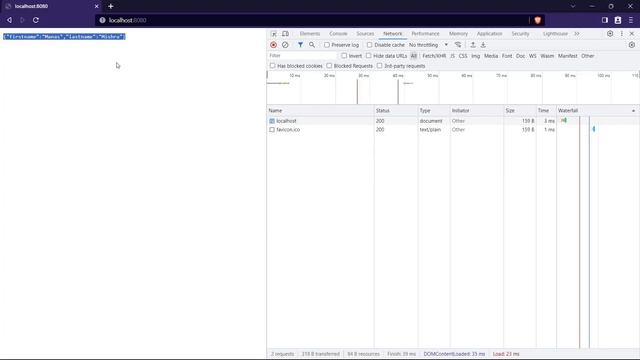
Task: Click the browser back button
Action: (x=9, y=20)
